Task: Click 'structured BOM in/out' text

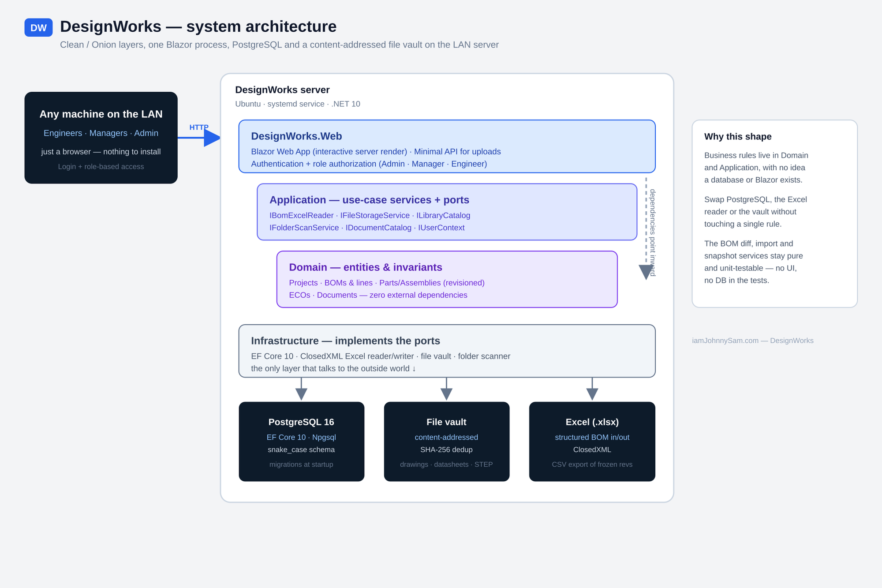Action: coord(592,437)
